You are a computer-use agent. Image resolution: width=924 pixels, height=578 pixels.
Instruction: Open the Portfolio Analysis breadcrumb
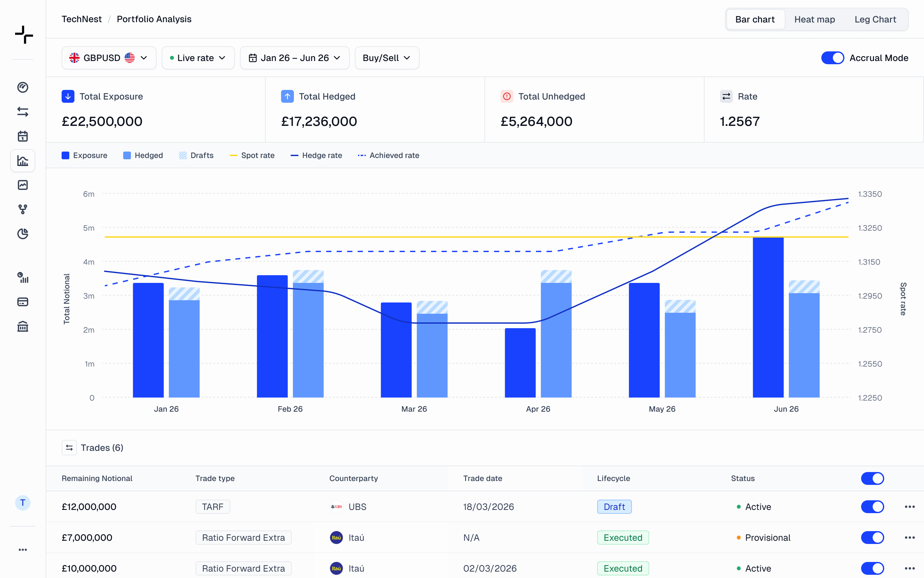pos(154,19)
